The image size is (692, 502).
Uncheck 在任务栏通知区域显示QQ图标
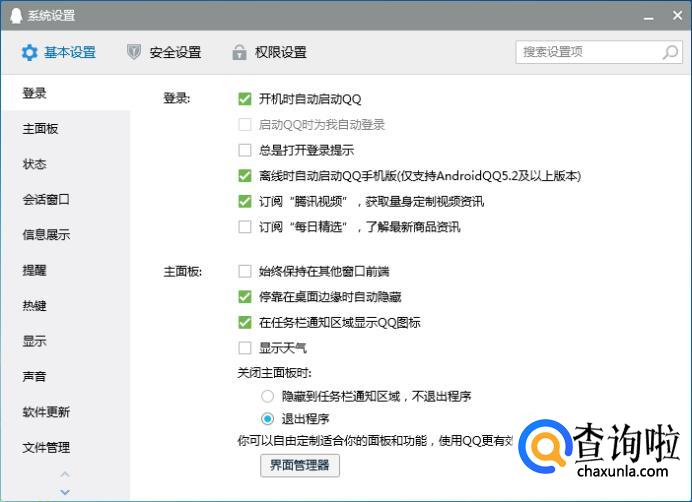pyautogui.click(x=244, y=322)
